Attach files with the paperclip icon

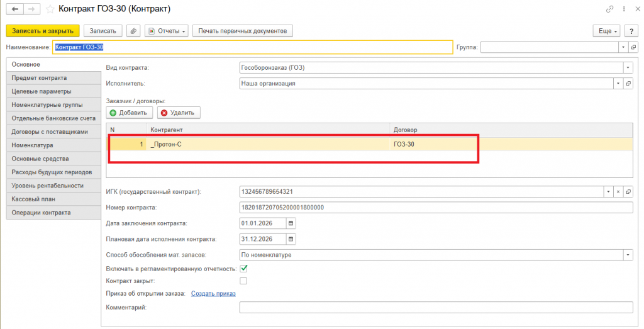point(133,31)
